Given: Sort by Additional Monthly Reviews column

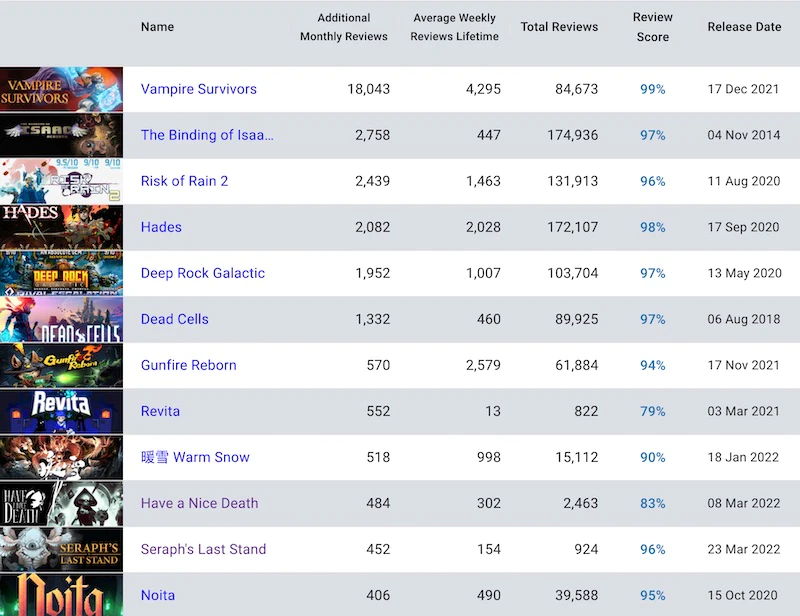Looking at the screenshot, I should (343, 27).
